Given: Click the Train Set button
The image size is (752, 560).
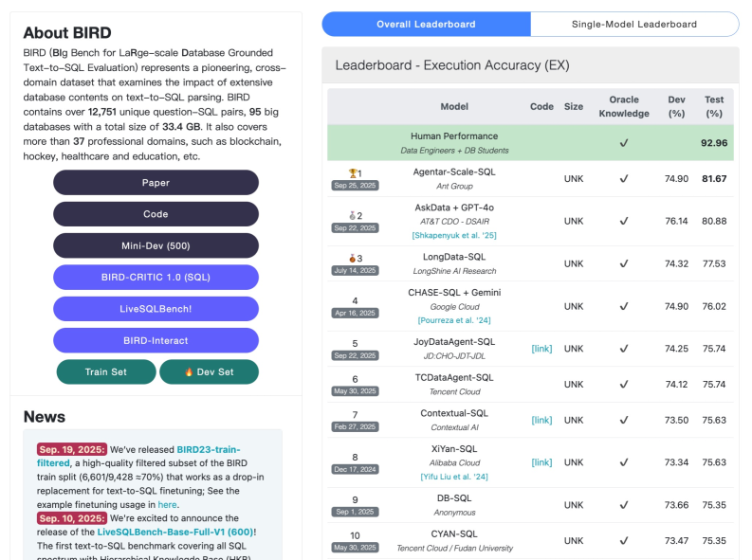Looking at the screenshot, I should tap(106, 372).
